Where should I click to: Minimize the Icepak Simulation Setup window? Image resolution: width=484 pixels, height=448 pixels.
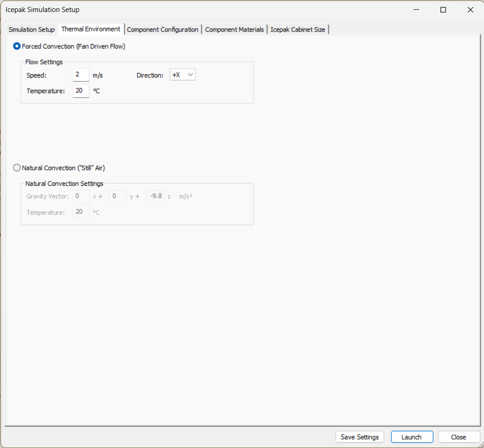point(416,10)
